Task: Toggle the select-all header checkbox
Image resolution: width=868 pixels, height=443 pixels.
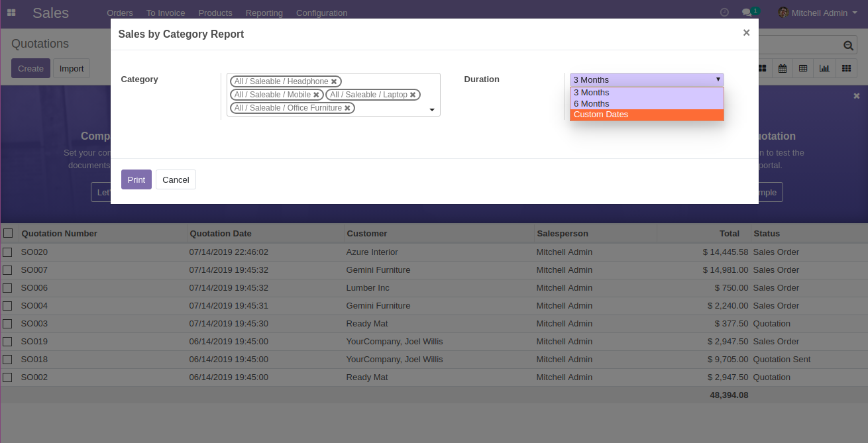Action: [x=8, y=233]
